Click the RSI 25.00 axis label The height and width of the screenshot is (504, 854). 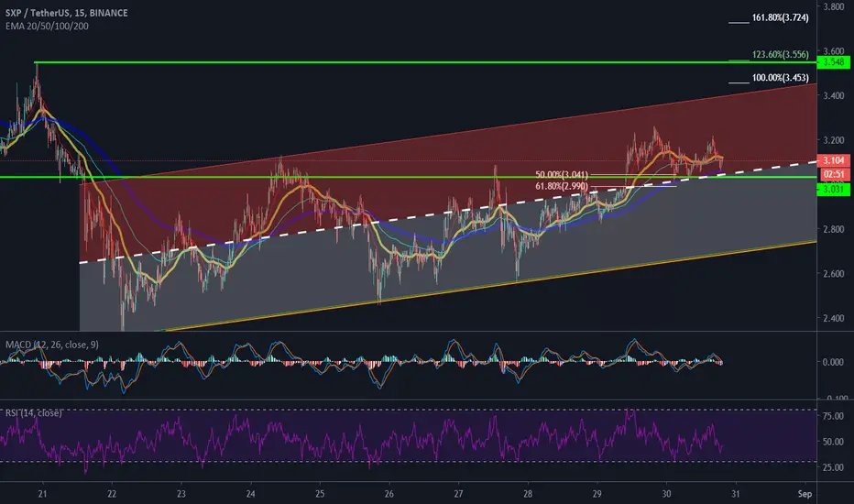pyautogui.click(x=833, y=467)
